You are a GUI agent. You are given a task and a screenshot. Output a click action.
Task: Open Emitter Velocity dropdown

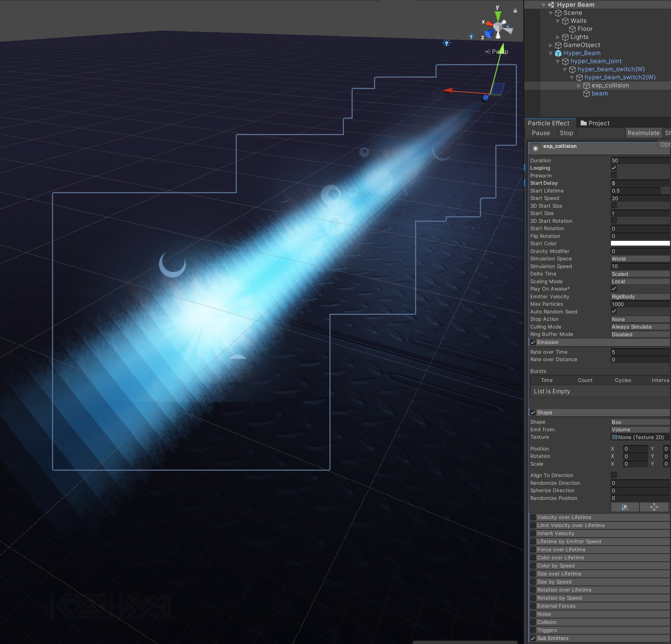pyautogui.click(x=640, y=297)
